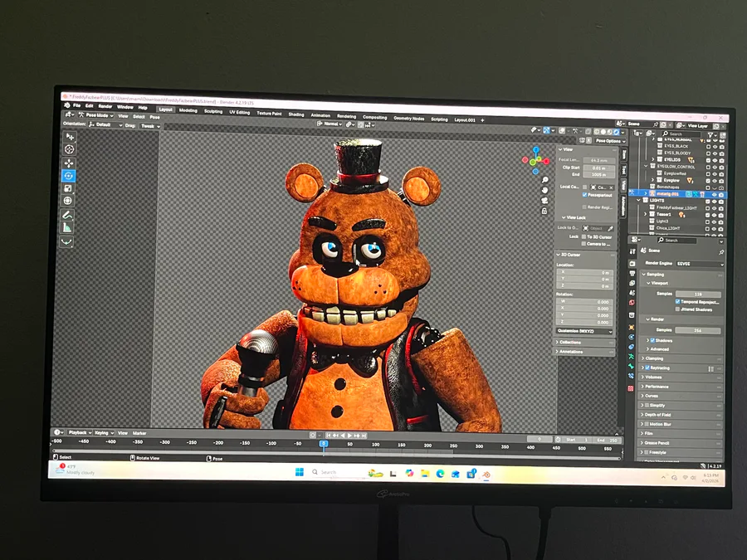747x560 pixels.
Task: Enable the Jittered Shadows checkbox
Action: point(677,309)
